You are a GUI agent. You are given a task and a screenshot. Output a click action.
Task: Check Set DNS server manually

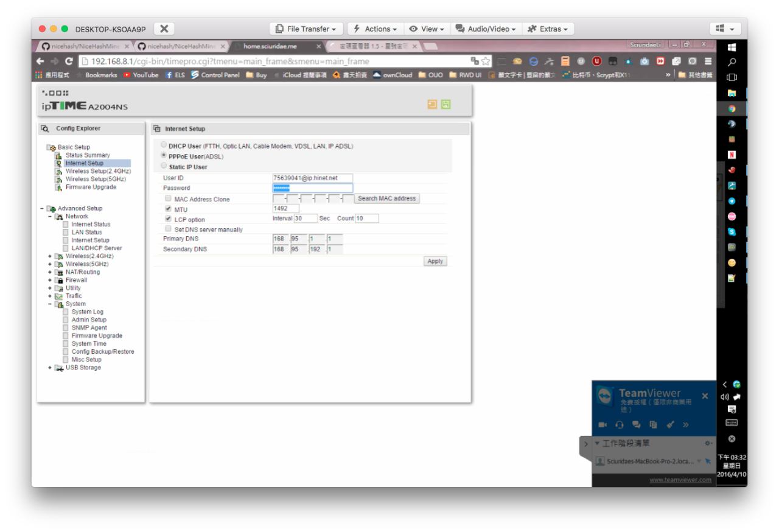168,229
